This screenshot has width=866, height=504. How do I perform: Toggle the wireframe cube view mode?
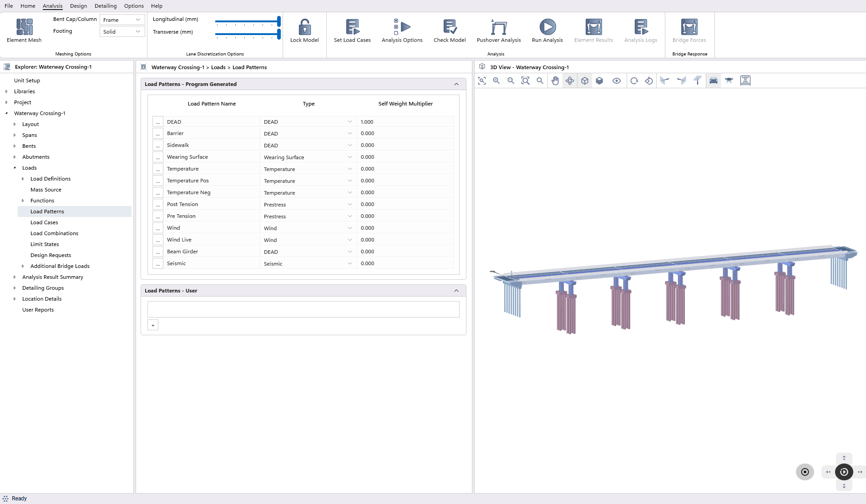tap(585, 81)
